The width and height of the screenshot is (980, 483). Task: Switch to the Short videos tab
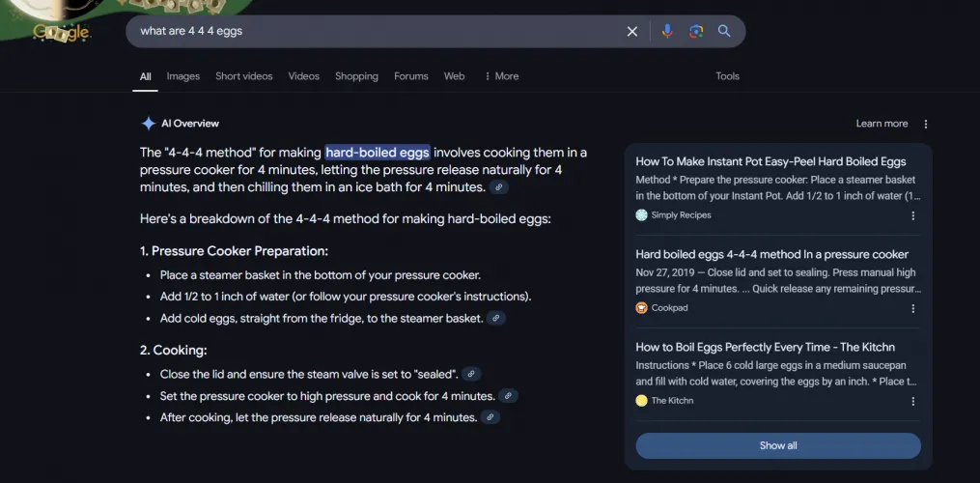point(243,76)
